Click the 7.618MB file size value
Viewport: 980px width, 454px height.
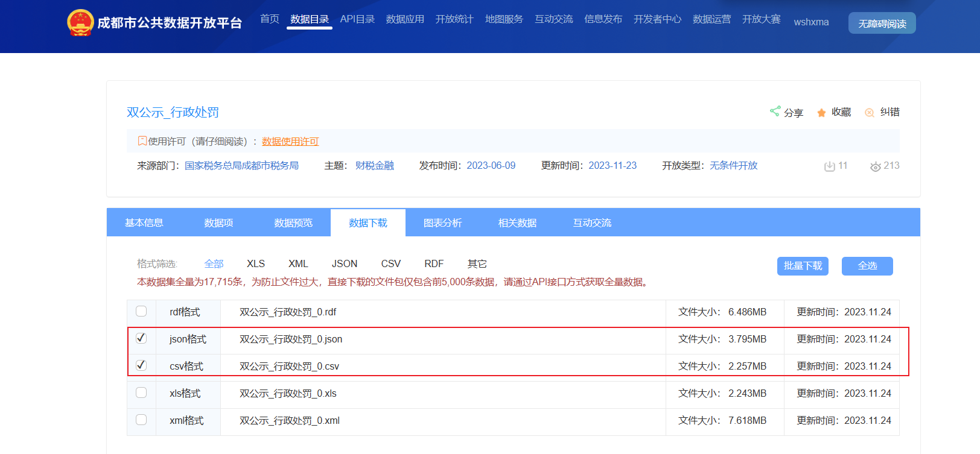(x=747, y=420)
